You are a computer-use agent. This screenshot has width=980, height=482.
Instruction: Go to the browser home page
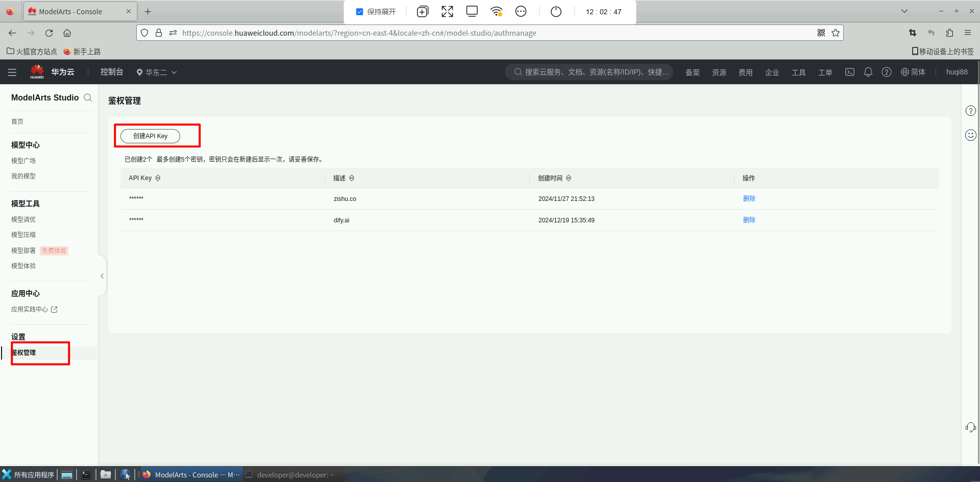[67, 33]
